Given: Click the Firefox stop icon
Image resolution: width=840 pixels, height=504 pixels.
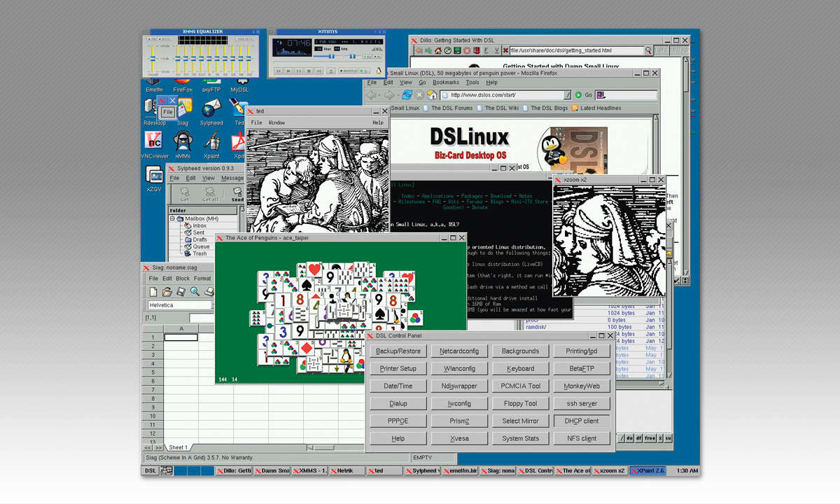Looking at the screenshot, I should pyautogui.click(x=420, y=94).
